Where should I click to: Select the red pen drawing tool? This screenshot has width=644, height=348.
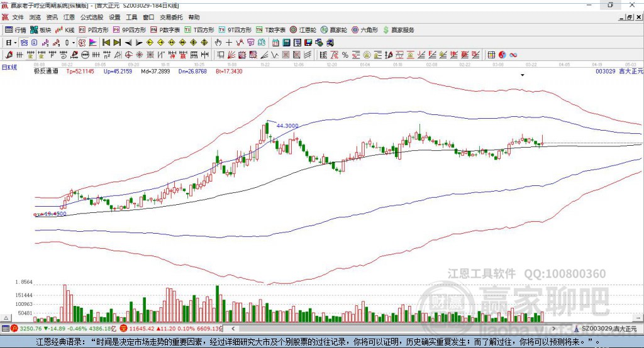click(9, 55)
